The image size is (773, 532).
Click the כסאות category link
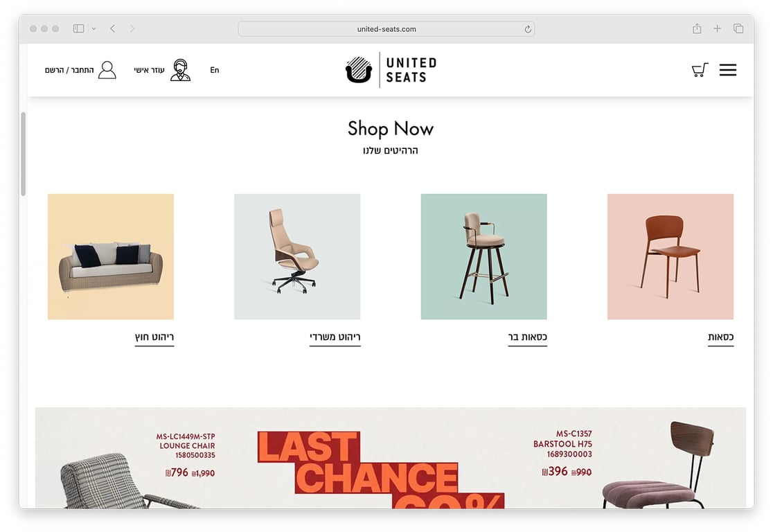[721, 337]
